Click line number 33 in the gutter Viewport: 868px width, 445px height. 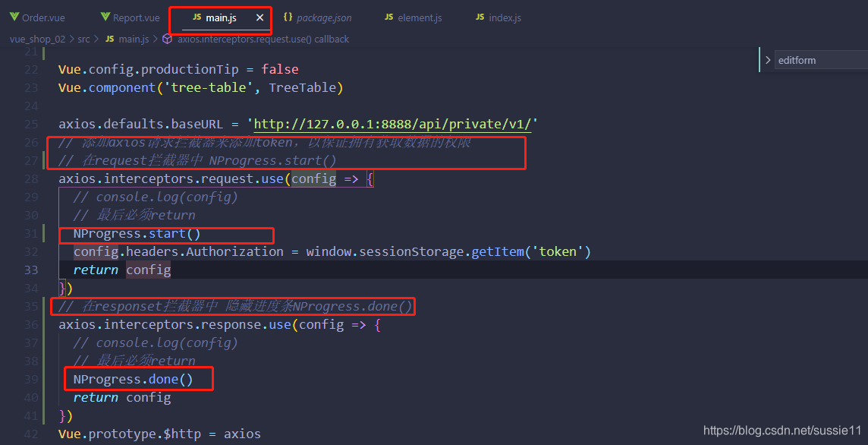click(x=32, y=270)
